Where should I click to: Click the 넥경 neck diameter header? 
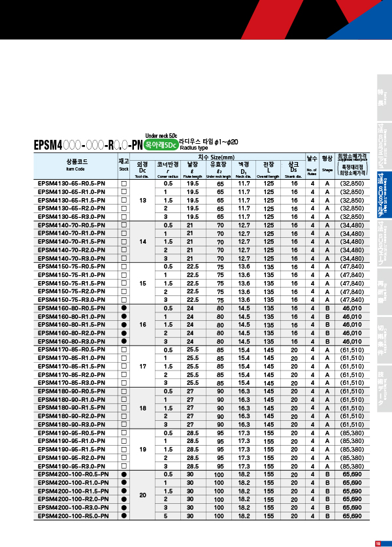244,169
